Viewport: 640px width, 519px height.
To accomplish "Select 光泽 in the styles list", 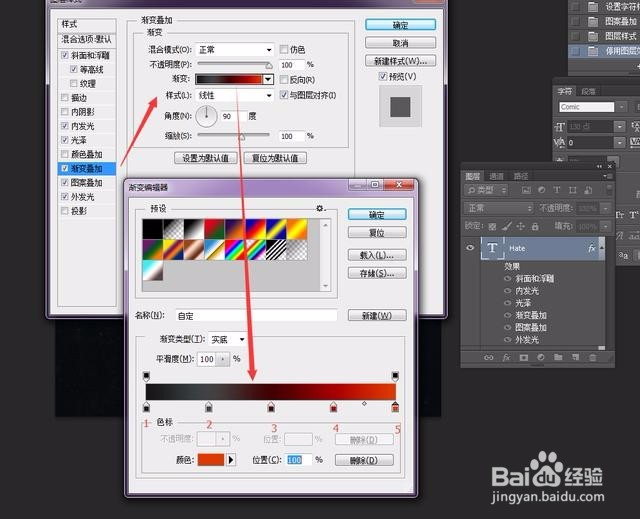I will pos(79,140).
